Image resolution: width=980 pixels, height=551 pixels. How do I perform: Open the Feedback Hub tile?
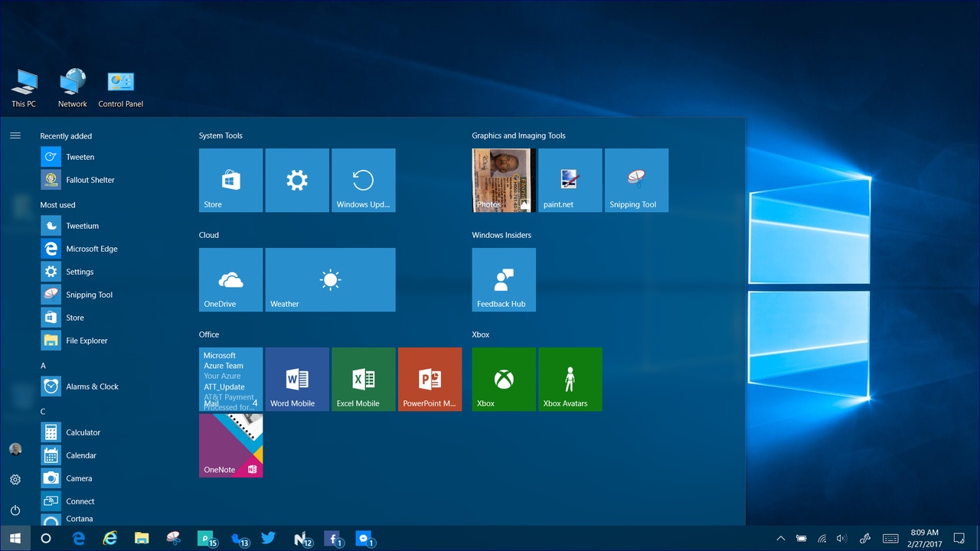504,279
